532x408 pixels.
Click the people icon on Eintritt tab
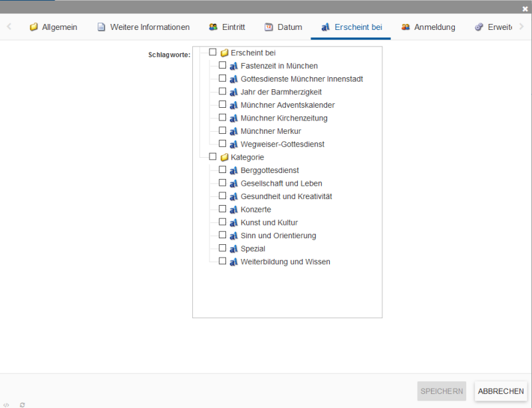[213, 27]
